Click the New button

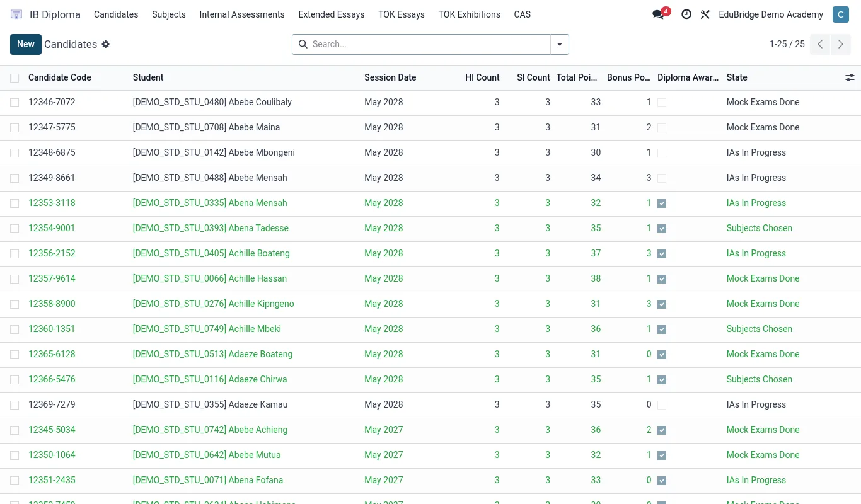point(26,44)
